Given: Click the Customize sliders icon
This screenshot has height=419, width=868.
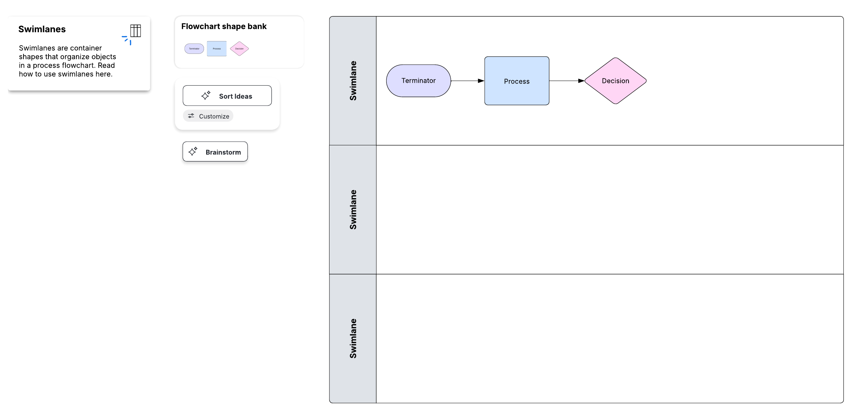Looking at the screenshot, I should point(191,116).
